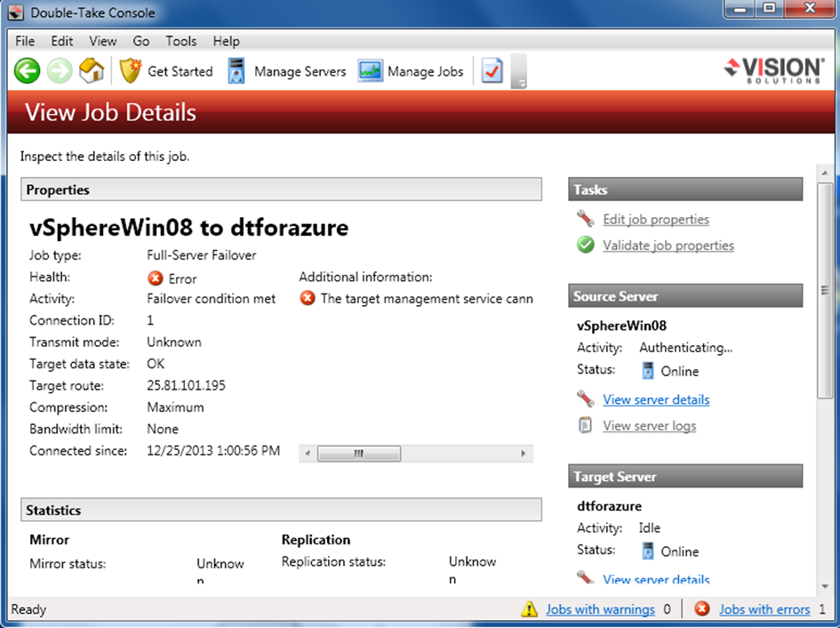Click the Manage Servers server icon

pyautogui.click(x=236, y=71)
